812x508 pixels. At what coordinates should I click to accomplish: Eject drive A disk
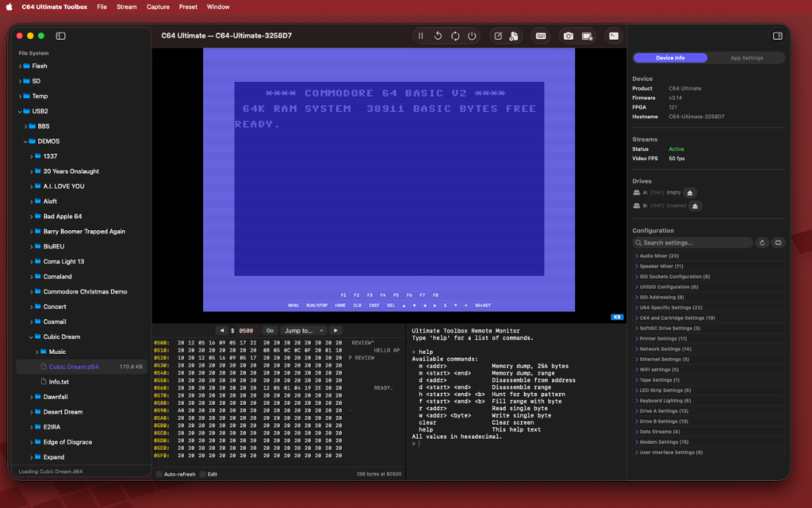(x=690, y=192)
